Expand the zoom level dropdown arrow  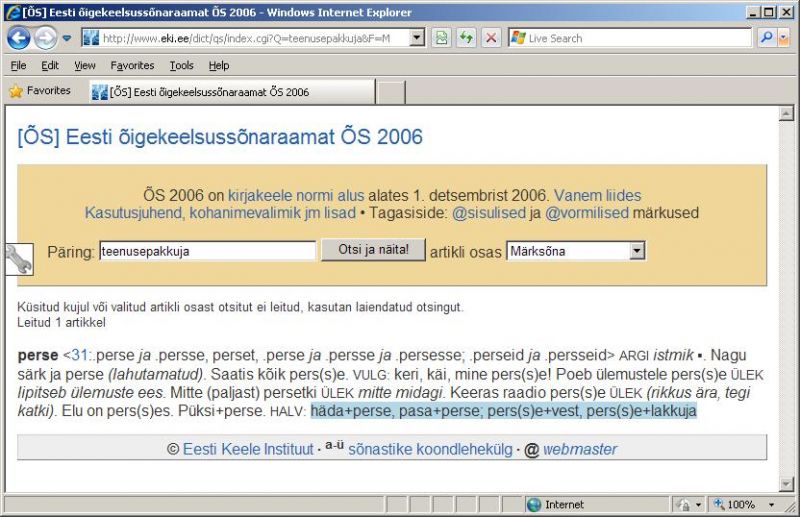771,505
